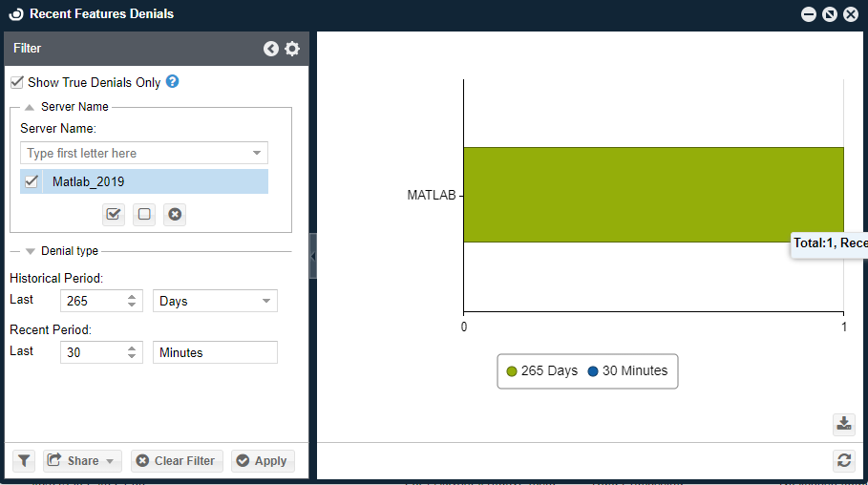Open Filter settings gear icon
The image size is (868, 485).
click(x=292, y=49)
